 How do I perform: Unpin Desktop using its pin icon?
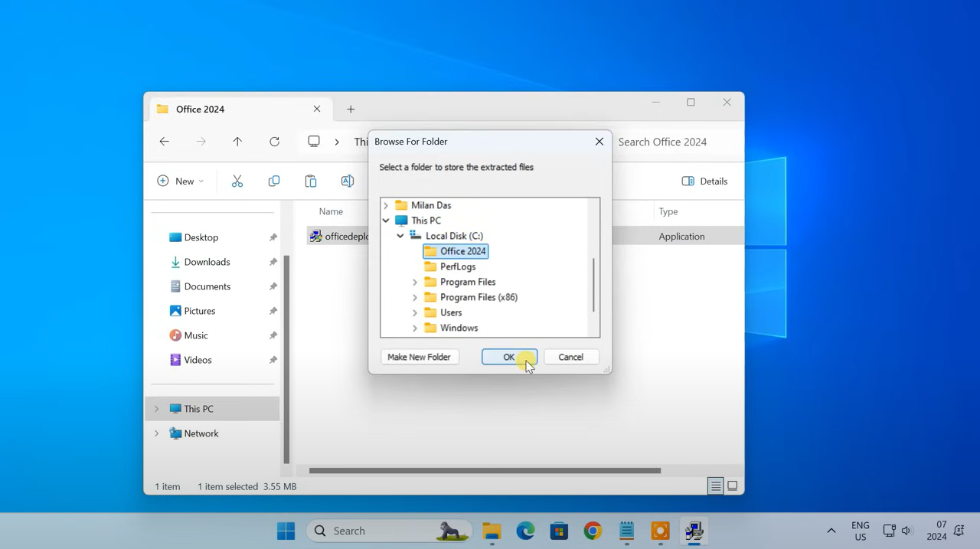pos(273,237)
